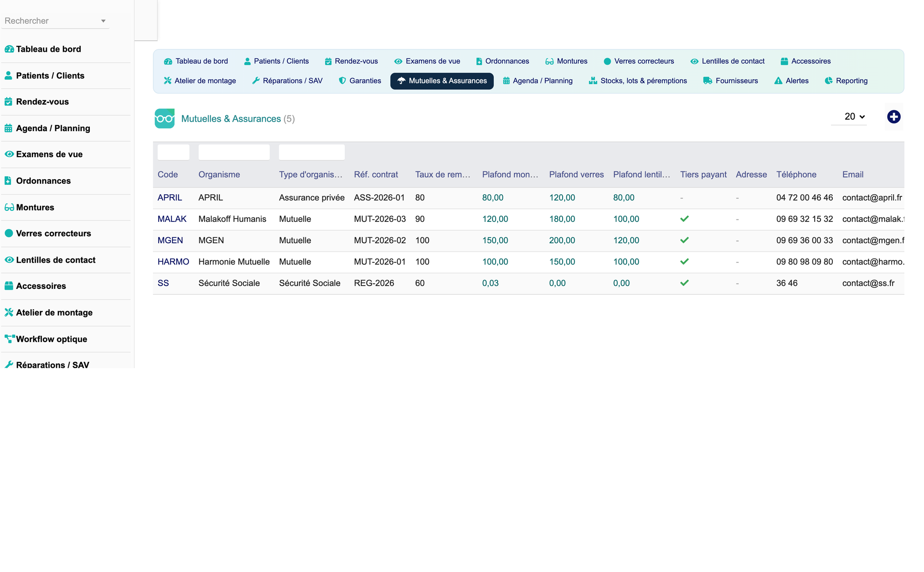Click the 0,03 plafond monture value
Image resolution: width=924 pixels, height=572 pixels.
(490, 283)
